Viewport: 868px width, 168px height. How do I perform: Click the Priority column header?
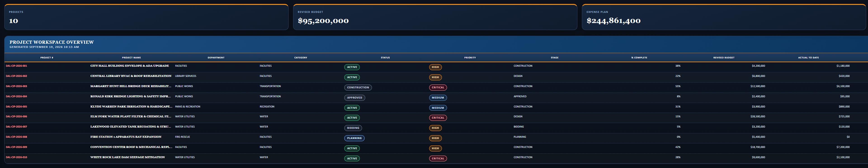tap(470, 58)
